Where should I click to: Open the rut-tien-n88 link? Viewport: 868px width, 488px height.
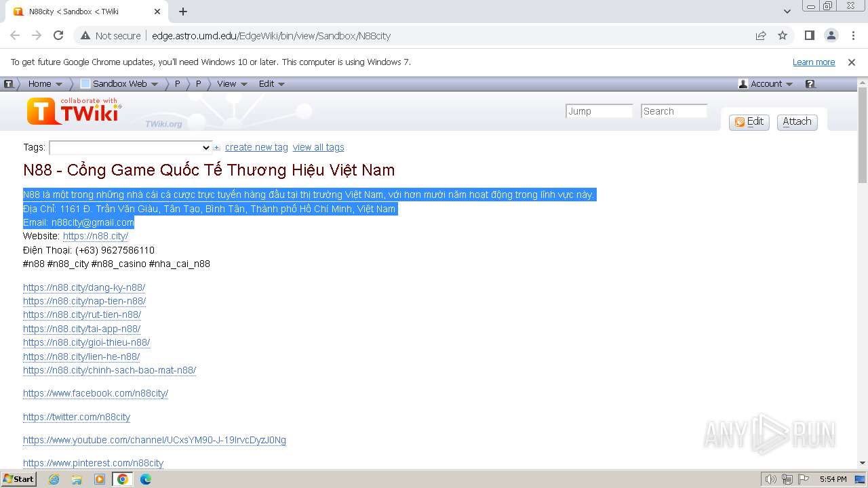click(82, 314)
